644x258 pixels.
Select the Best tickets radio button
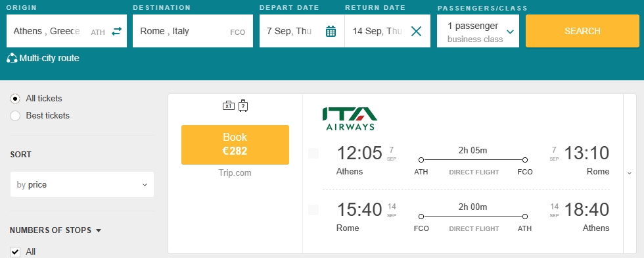click(15, 116)
